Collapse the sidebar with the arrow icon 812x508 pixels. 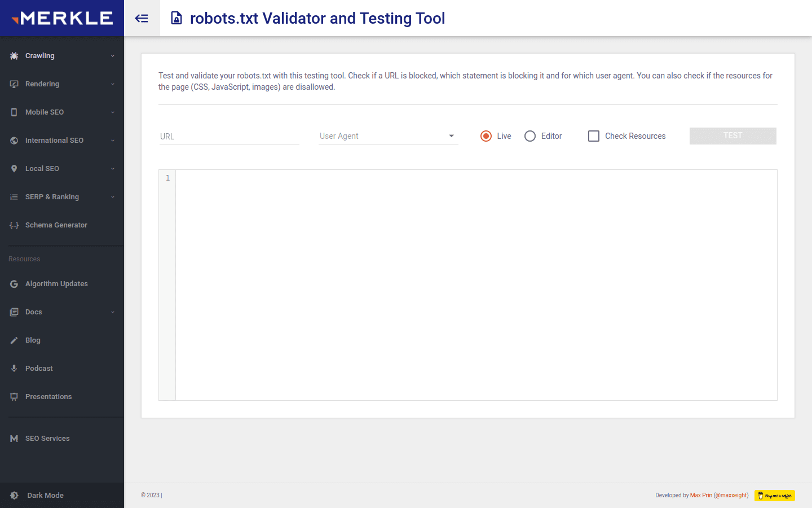142,17
